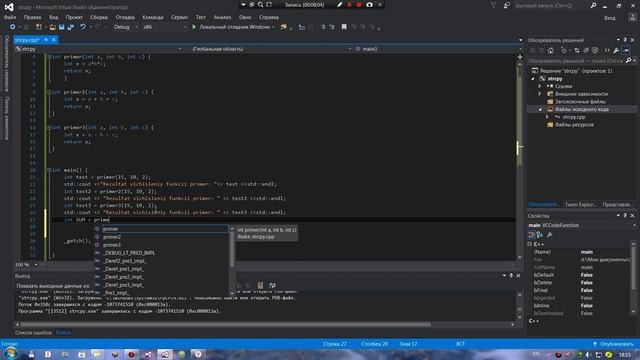Toggle auto-hide pin of Solution Explorer panel
This screenshot has width=640, height=360.
tap(625, 40)
